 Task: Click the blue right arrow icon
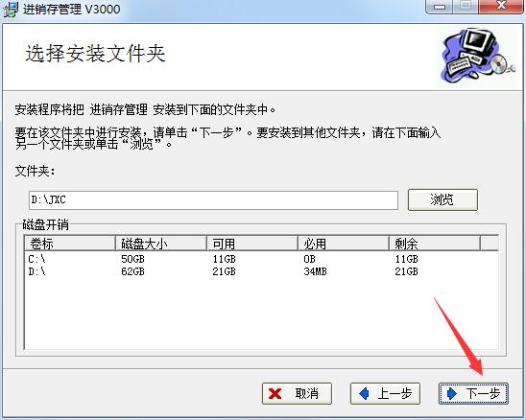452,393
